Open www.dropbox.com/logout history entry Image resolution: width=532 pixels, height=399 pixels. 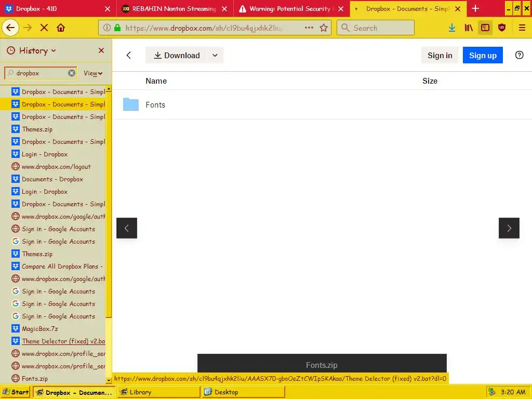point(53,167)
